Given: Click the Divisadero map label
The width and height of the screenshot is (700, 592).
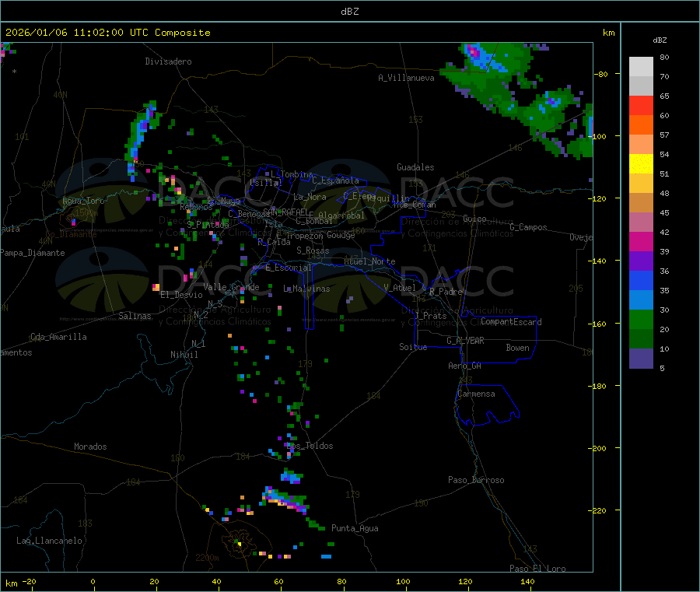Looking at the screenshot, I should click(x=168, y=61).
